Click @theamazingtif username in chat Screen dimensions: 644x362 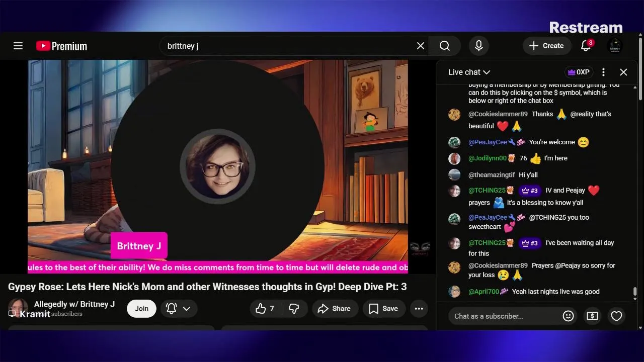492,175
